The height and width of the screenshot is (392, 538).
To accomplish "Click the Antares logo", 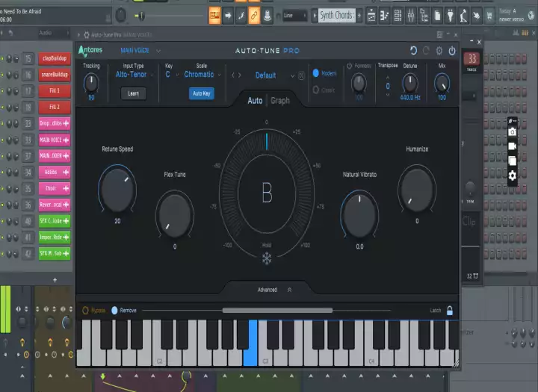I will pyautogui.click(x=90, y=51).
